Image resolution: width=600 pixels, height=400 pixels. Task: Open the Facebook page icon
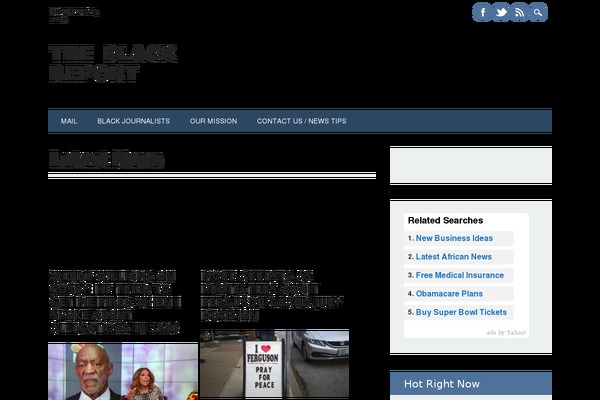(482, 12)
